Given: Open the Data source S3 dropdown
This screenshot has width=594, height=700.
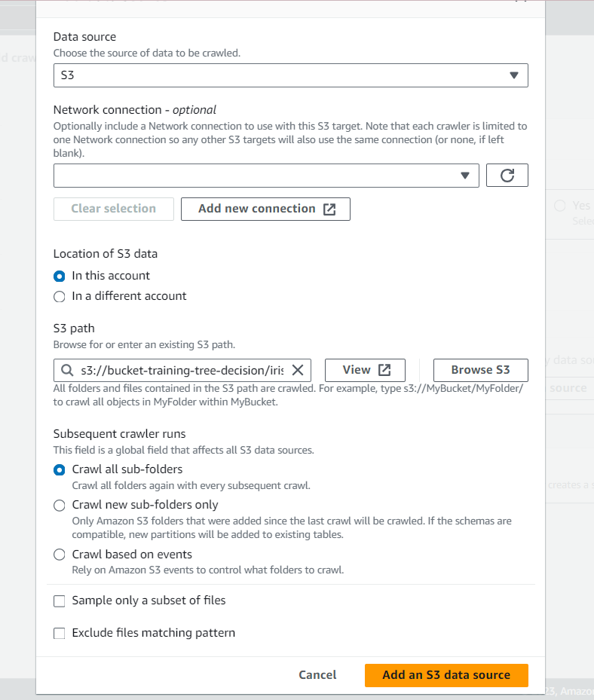Looking at the screenshot, I should click(x=290, y=75).
